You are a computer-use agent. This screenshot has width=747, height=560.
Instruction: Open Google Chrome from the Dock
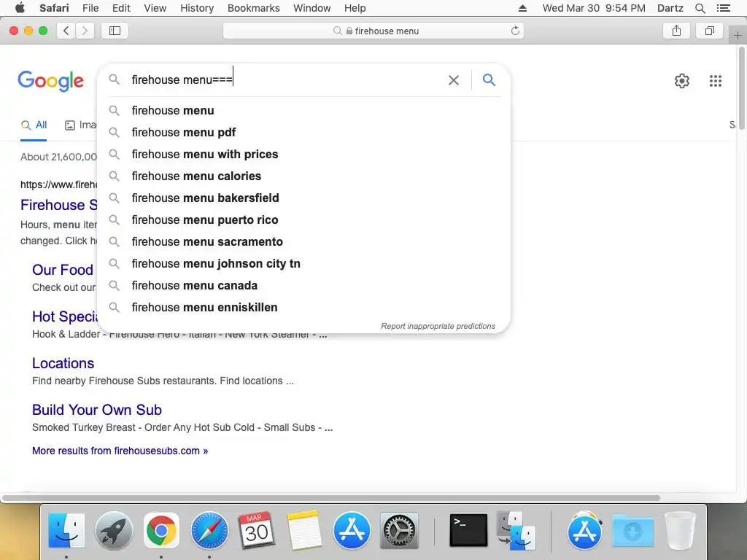pos(161,530)
